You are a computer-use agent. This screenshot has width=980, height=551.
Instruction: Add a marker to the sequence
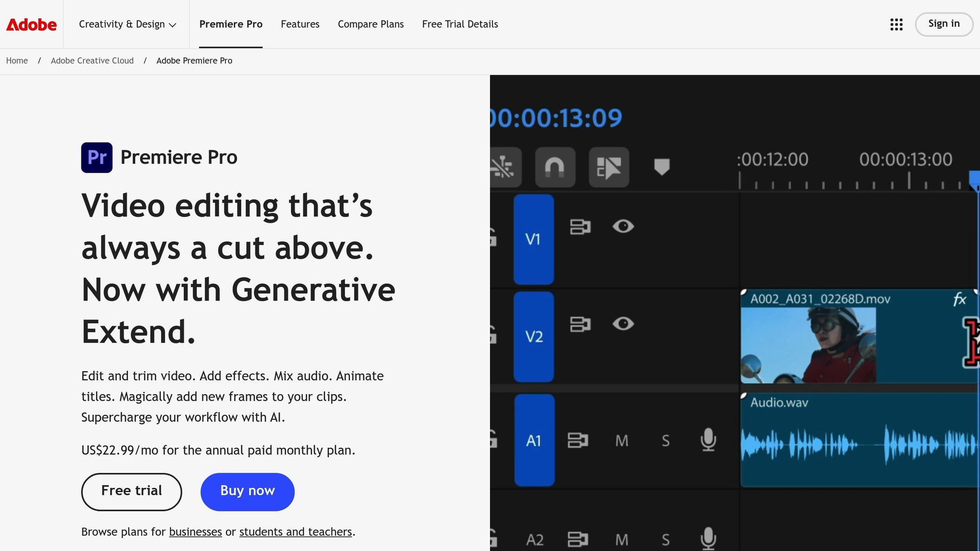[662, 167]
